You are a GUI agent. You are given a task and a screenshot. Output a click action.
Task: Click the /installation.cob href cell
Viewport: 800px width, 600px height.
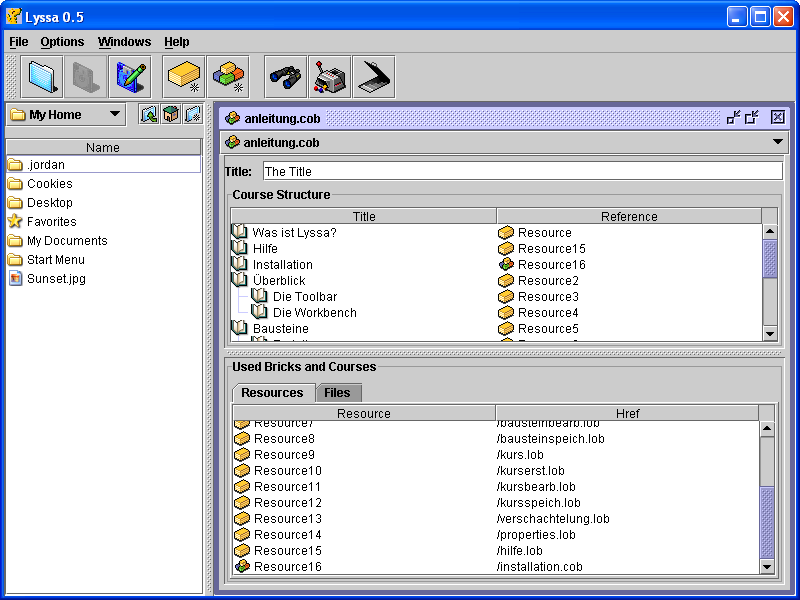pyautogui.click(x=628, y=566)
